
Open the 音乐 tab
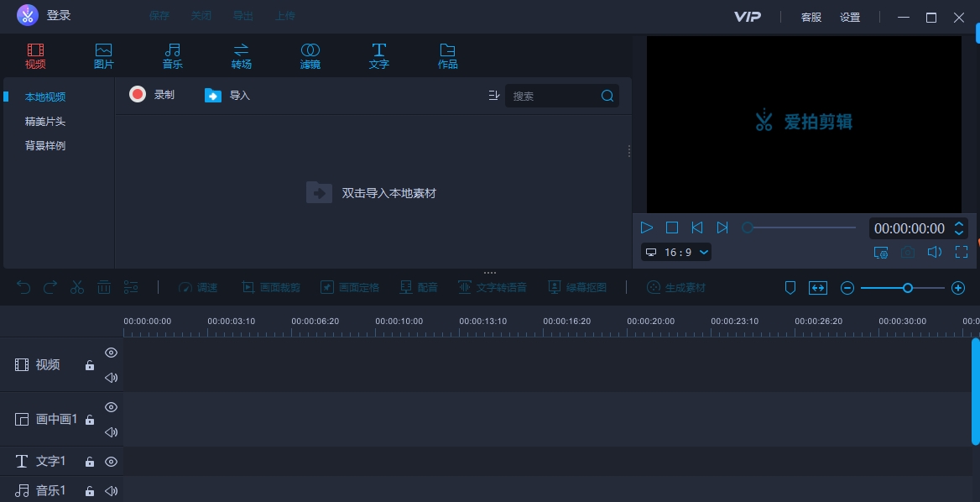click(x=173, y=55)
